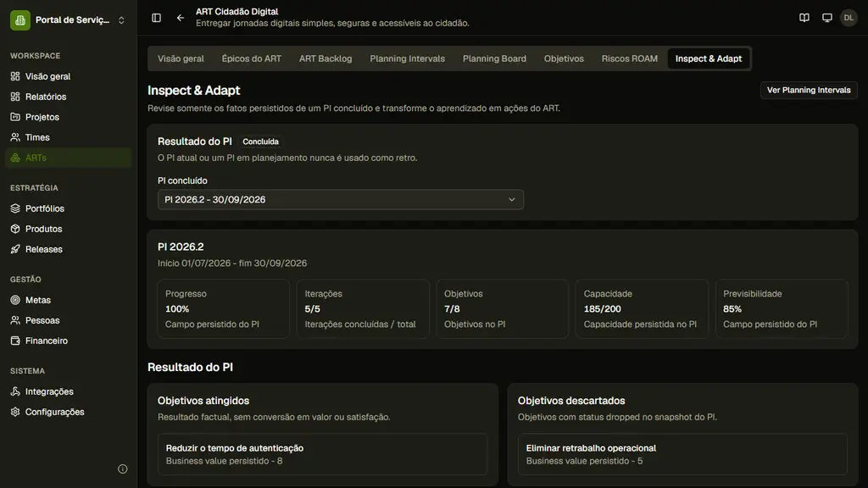Click the Relatórios sidebar icon
The height and width of the screenshot is (488, 868).
[15, 97]
